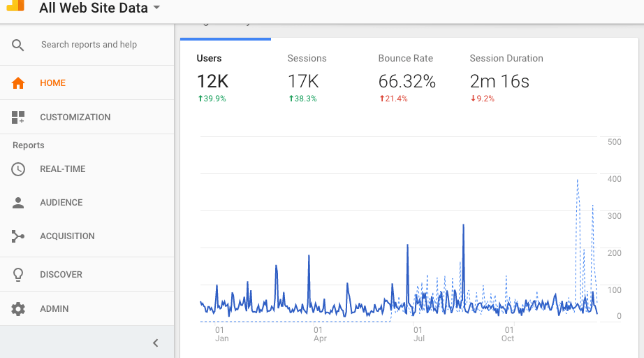Image resolution: width=644 pixels, height=358 pixels.
Task: Click the 17K sessions value
Action: click(303, 81)
